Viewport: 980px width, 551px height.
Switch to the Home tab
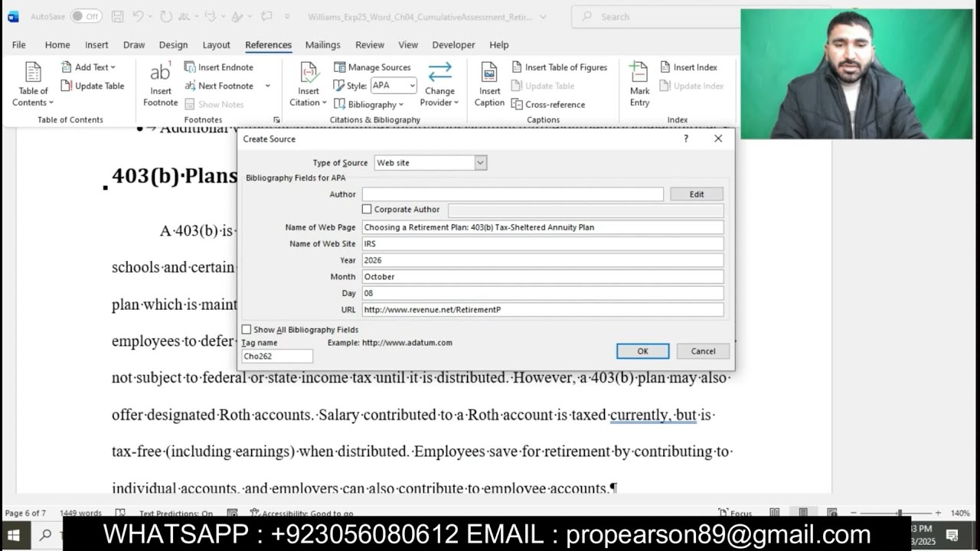(57, 45)
